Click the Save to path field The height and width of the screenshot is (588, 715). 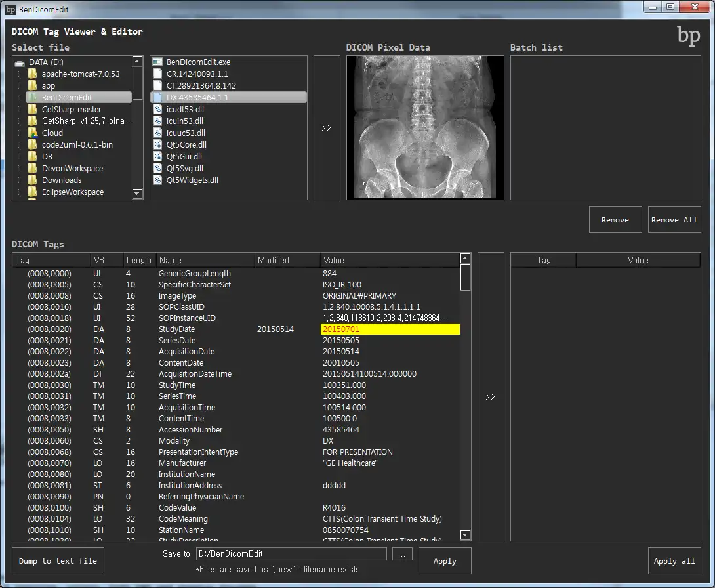[291, 554]
